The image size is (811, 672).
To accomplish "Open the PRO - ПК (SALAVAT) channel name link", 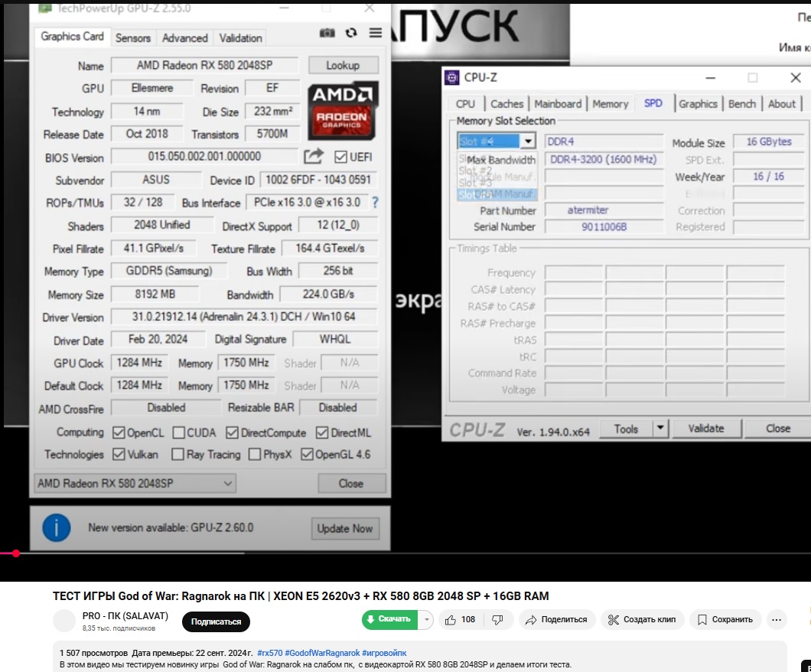I will [x=125, y=616].
